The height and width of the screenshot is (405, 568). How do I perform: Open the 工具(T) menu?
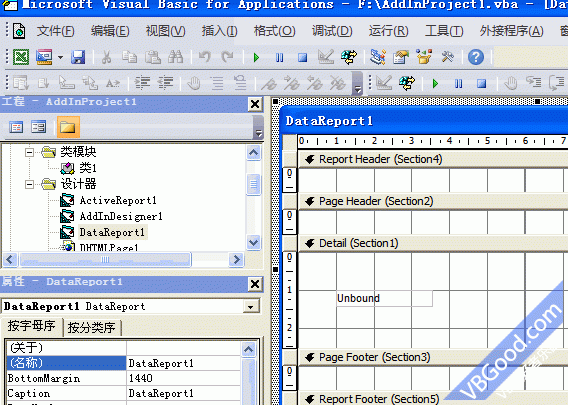(444, 31)
